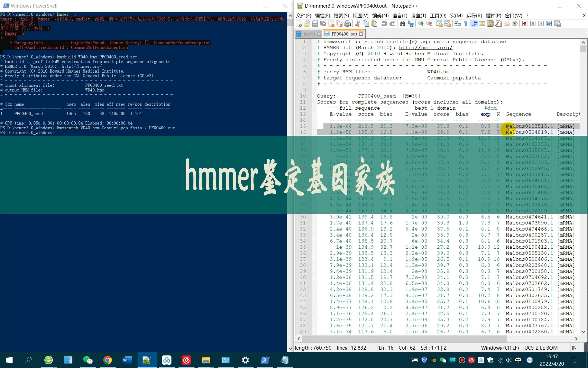Open the http://hmmer.org/ link

[x=425, y=48]
